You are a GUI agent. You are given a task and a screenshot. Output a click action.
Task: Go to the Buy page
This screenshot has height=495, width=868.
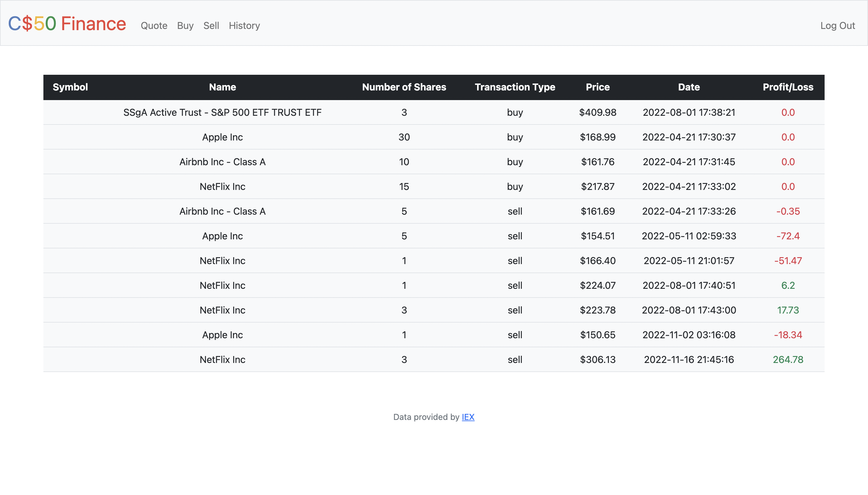tap(185, 26)
